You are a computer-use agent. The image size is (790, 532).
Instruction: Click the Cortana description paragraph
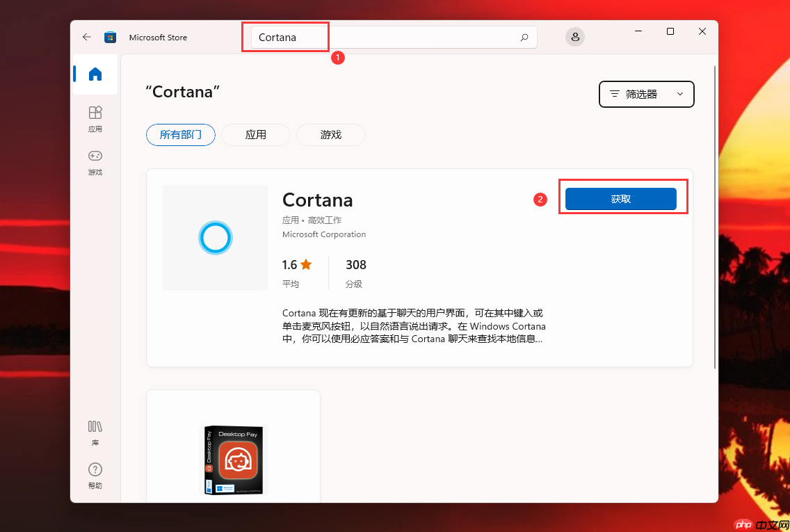(414, 326)
